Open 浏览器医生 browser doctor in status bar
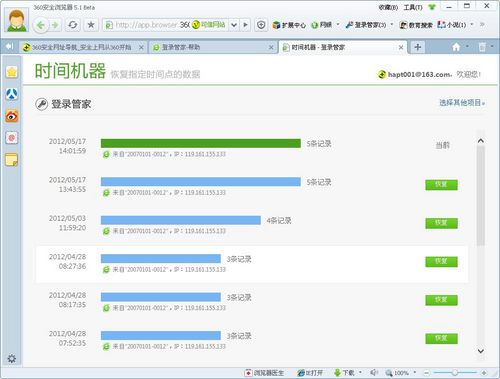 [264, 373]
